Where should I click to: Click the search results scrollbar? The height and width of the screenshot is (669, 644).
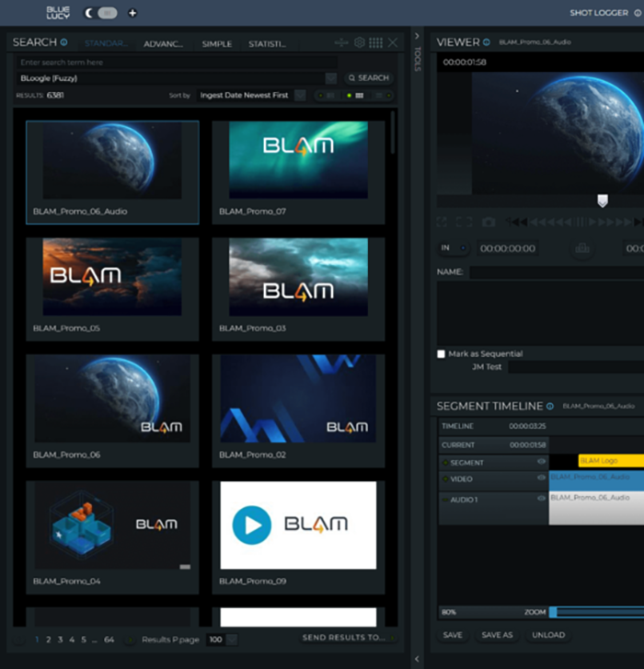[393, 133]
